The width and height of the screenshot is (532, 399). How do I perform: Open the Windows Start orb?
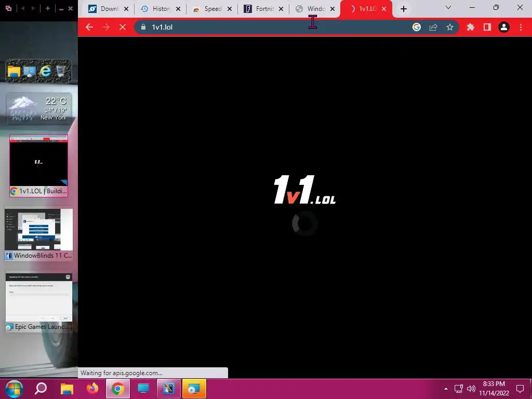tap(14, 389)
